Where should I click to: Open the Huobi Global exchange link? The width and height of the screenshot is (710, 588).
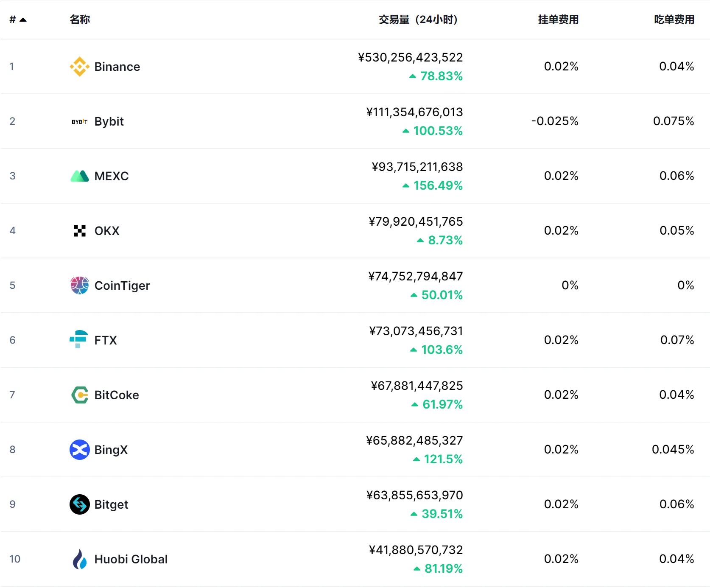click(131, 559)
